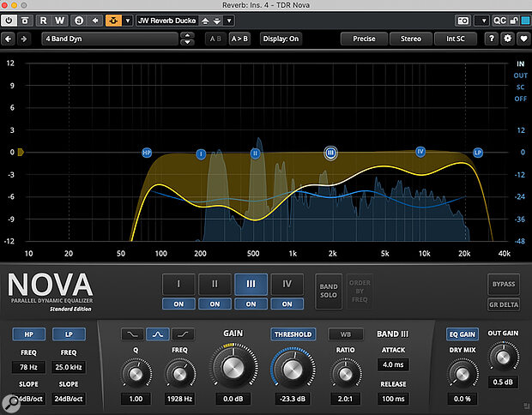The image size is (532, 415).
Task: Enable Write automation W button
Action: pyautogui.click(x=60, y=21)
